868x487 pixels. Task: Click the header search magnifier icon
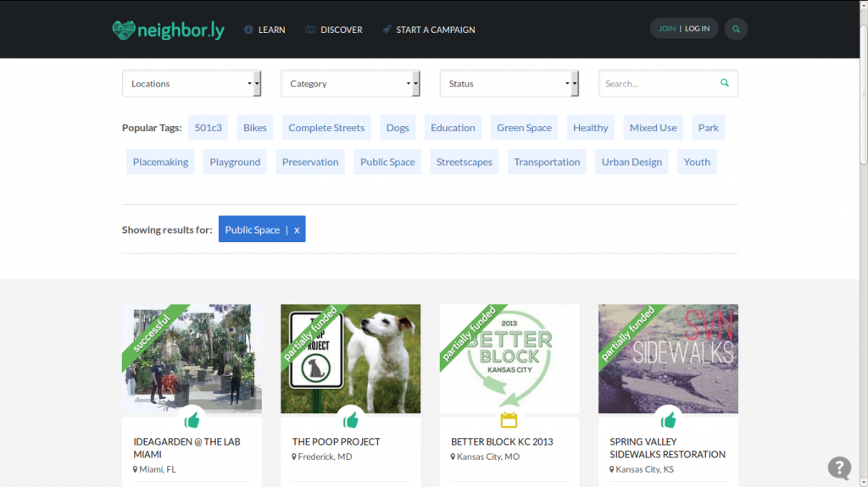click(x=736, y=29)
